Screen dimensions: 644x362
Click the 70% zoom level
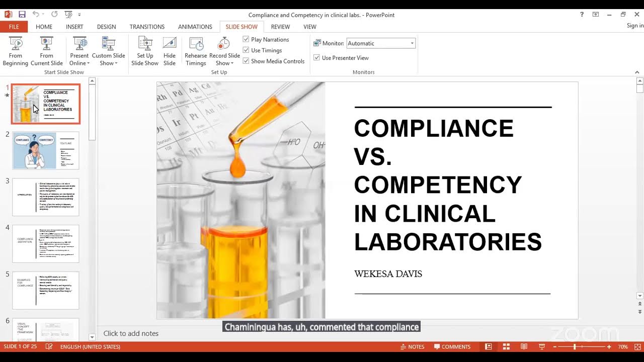623,347
